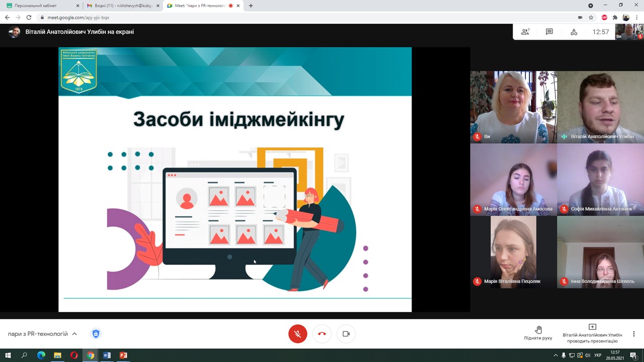Unmute the microphone
644x362 pixels.
[x=298, y=334]
